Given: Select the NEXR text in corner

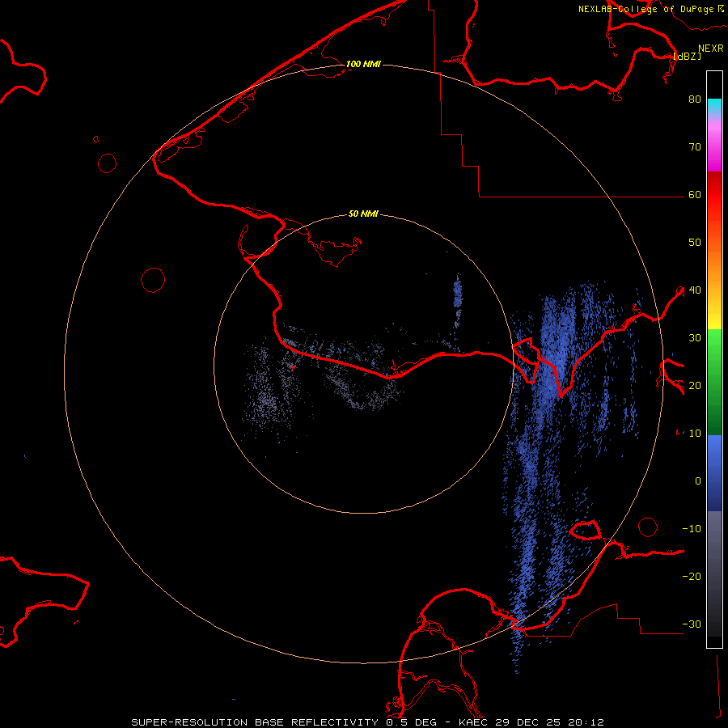Looking at the screenshot, I should (x=710, y=49).
